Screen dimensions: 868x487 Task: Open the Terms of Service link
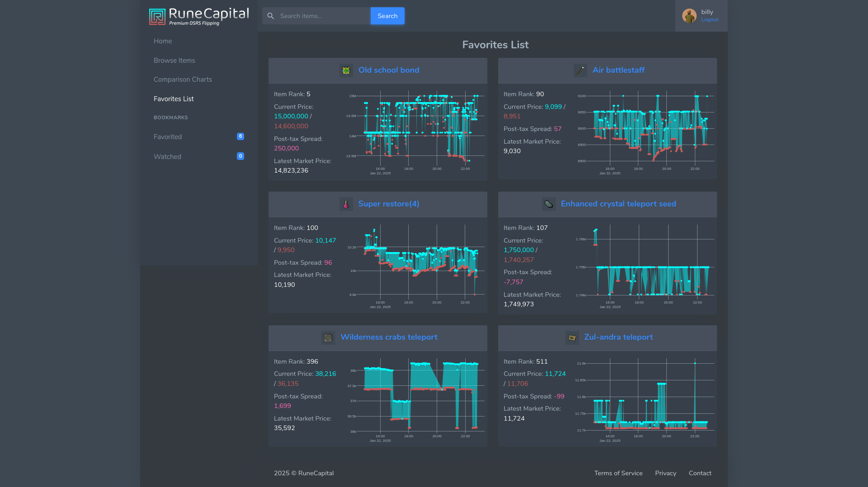click(618, 473)
